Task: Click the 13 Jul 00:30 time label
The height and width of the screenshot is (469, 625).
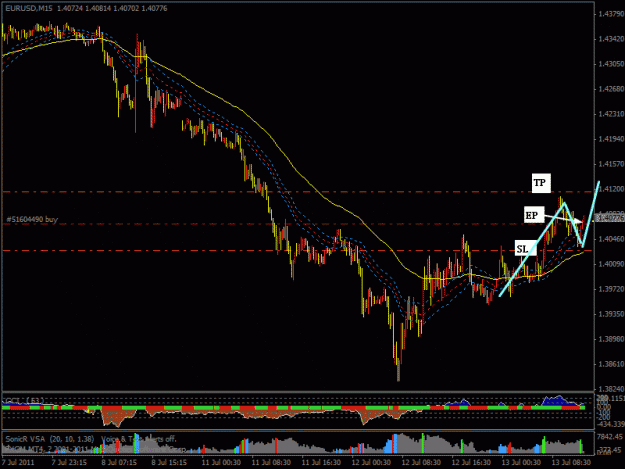Action: coord(521,463)
